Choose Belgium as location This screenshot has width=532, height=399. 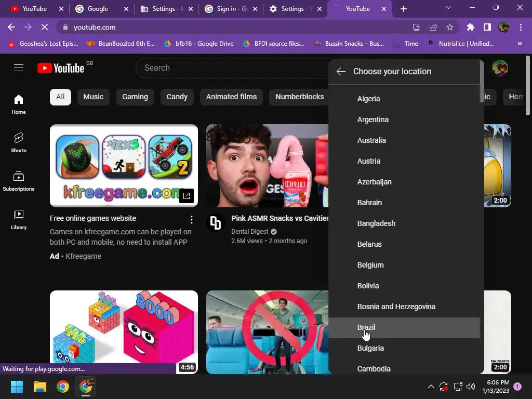click(x=404, y=265)
